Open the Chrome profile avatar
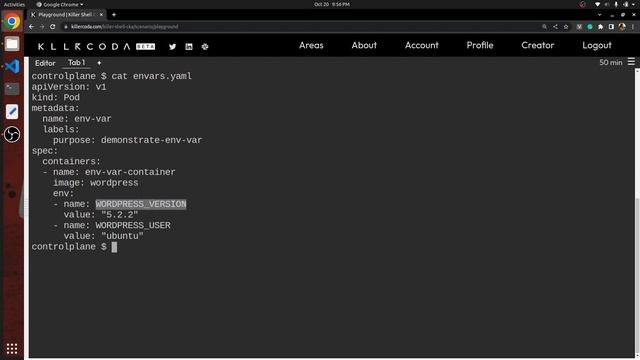Screen dimensions: 640x360 point(622,27)
